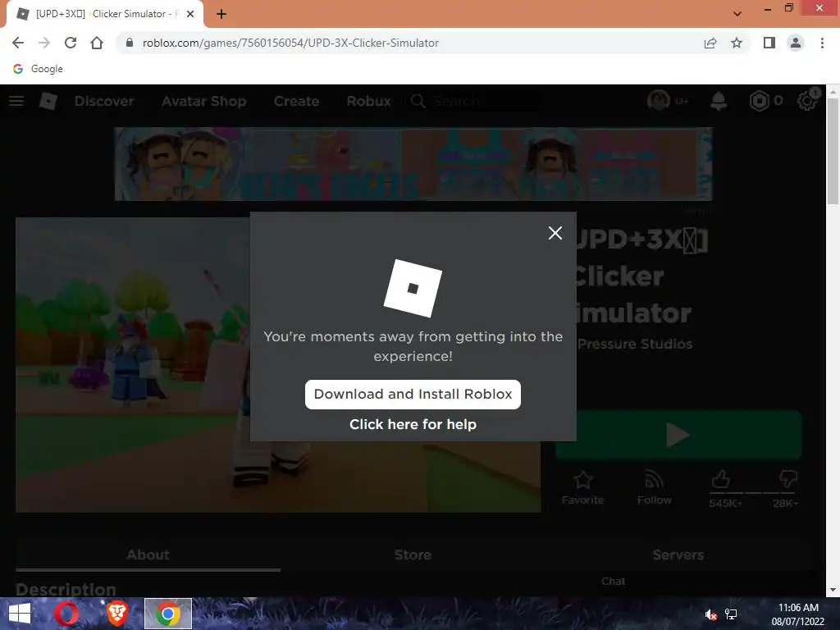The height and width of the screenshot is (630, 840).
Task: Go forward in browser history
Action: 44,43
